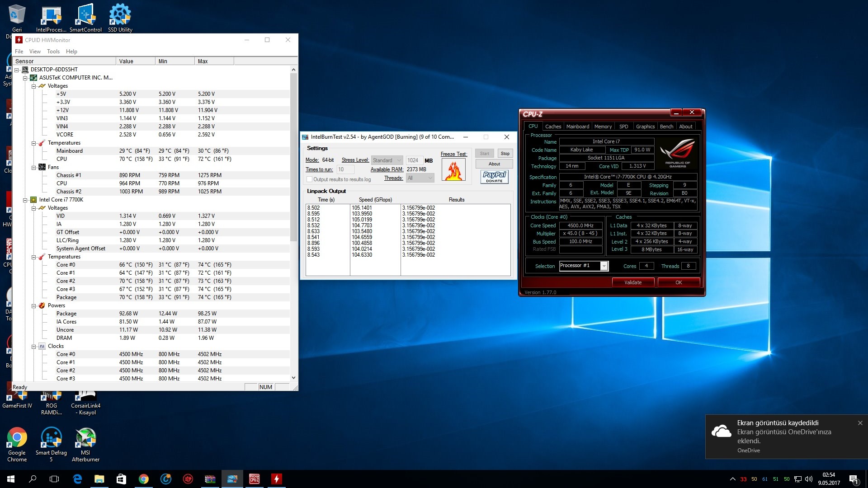Screen dimensions: 868x488
Task: Toggle Output results to results.log checkbox
Action: 310,179
